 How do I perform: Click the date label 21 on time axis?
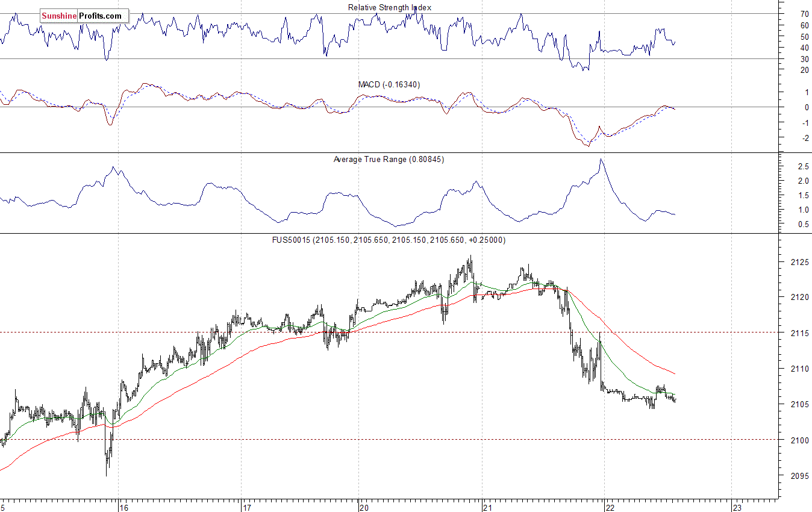pyautogui.click(x=487, y=507)
